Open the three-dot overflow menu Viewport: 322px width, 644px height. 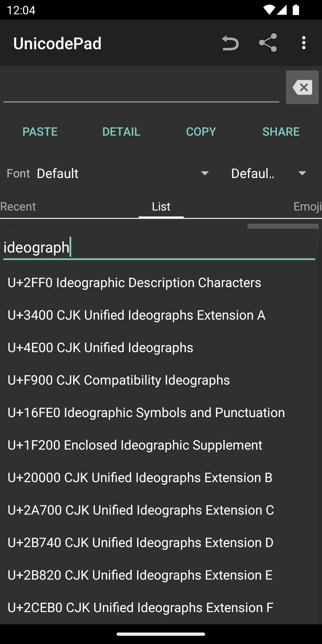pyautogui.click(x=304, y=43)
